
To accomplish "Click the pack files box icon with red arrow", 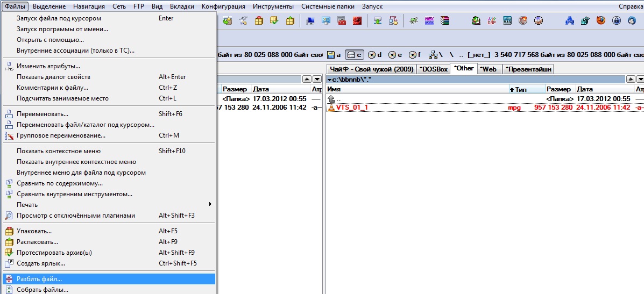I will point(259,20).
